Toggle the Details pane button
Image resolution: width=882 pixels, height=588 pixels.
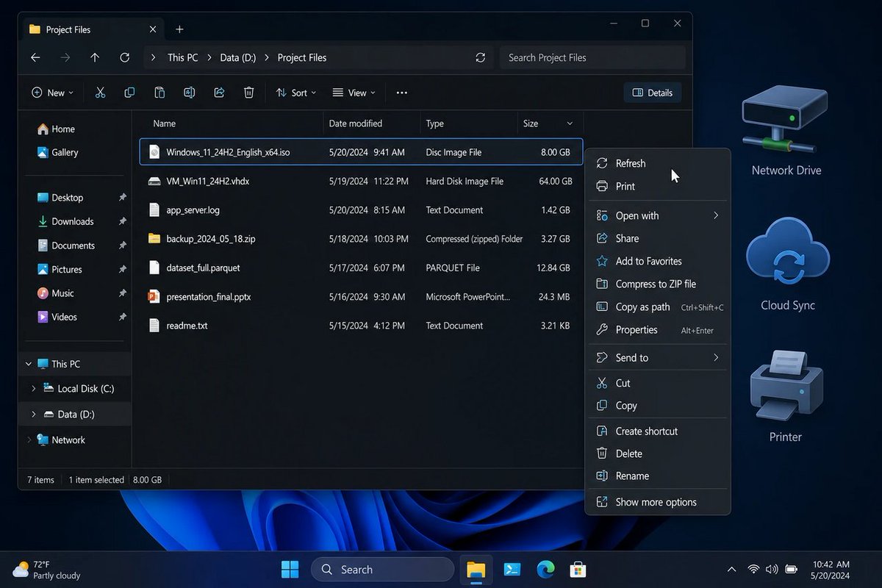[653, 93]
